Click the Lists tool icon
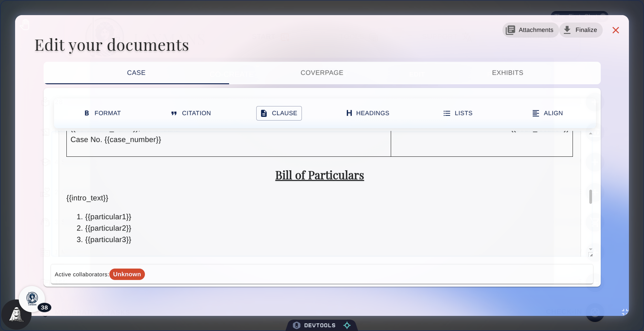The width and height of the screenshot is (644, 331). click(x=446, y=113)
